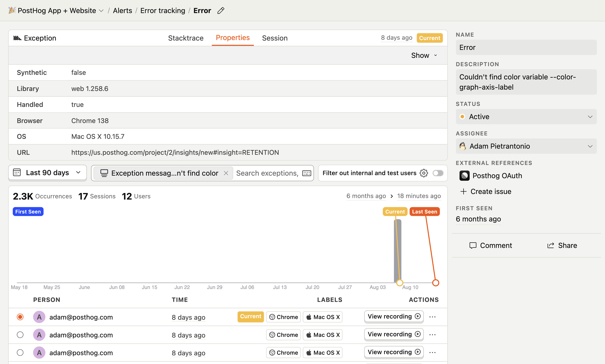Click the PostHog project emoji icon in breadcrumb

[12, 10]
